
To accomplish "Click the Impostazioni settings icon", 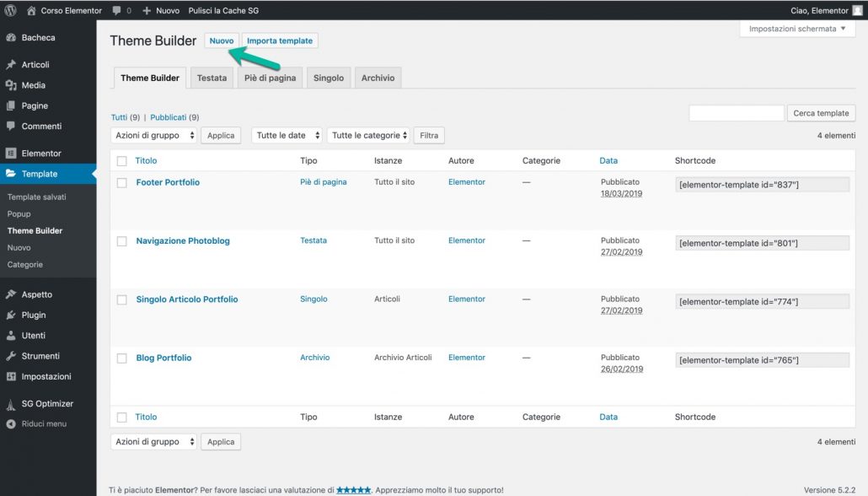I will (x=10, y=376).
